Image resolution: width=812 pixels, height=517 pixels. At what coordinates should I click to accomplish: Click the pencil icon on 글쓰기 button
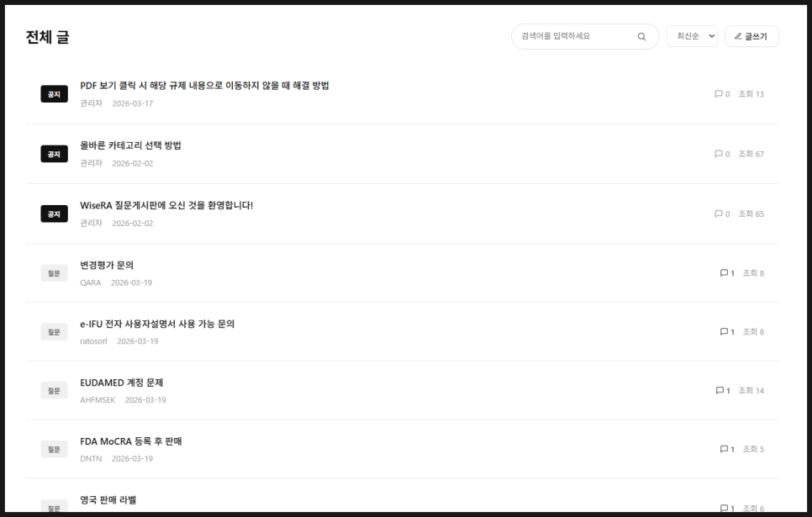click(738, 36)
